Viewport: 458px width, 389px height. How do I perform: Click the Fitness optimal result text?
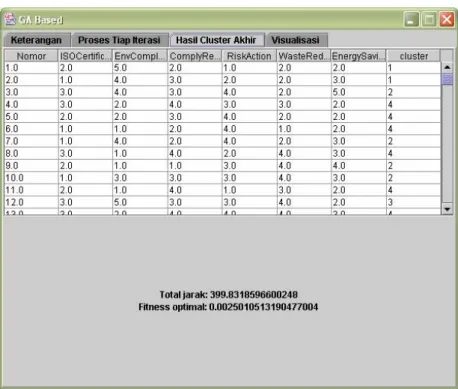pyautogui.click(x=228, y=307)
